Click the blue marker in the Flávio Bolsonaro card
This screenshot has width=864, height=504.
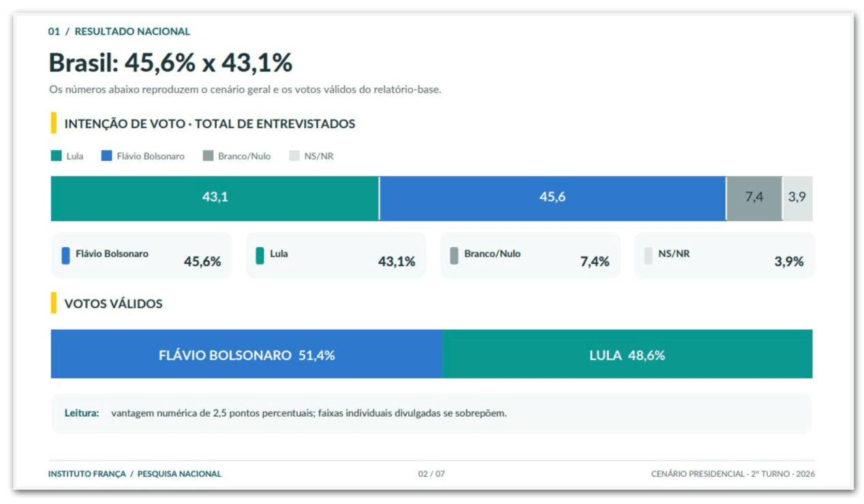point(65,255)
